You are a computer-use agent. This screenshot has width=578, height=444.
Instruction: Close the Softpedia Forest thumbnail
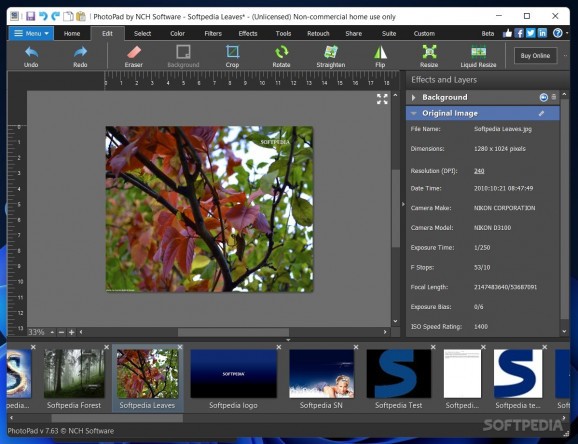(107, 347)
